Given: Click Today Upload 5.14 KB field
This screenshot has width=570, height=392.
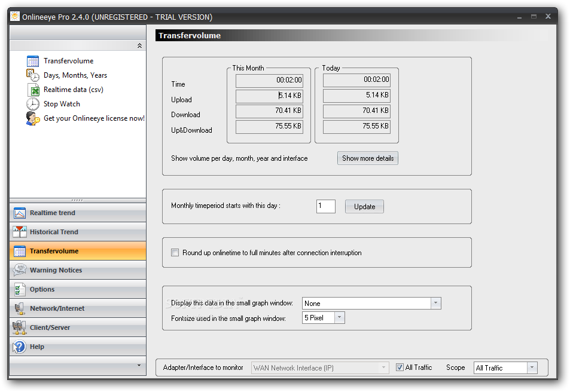Looking at the screenshot, I should click(x=356, y=96).
